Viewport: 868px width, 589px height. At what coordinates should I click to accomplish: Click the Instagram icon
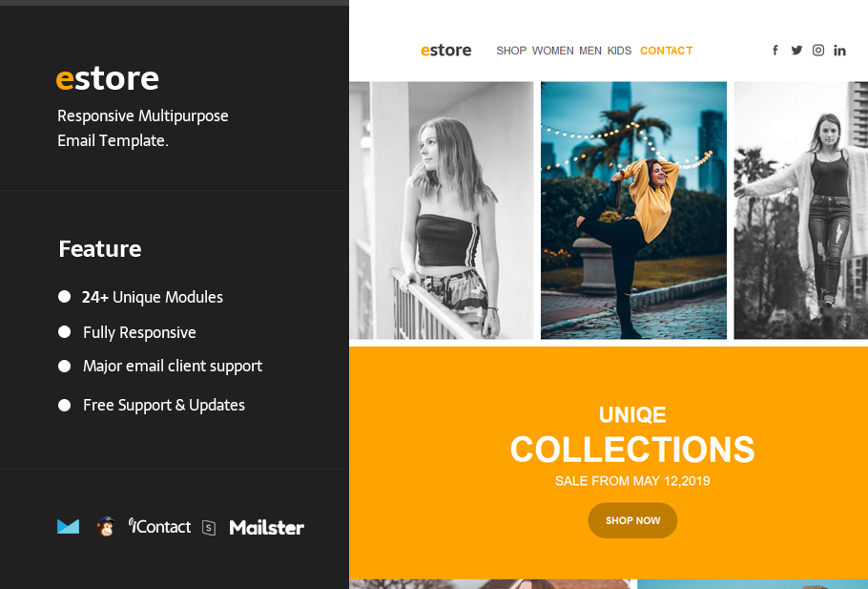[818, 51]
